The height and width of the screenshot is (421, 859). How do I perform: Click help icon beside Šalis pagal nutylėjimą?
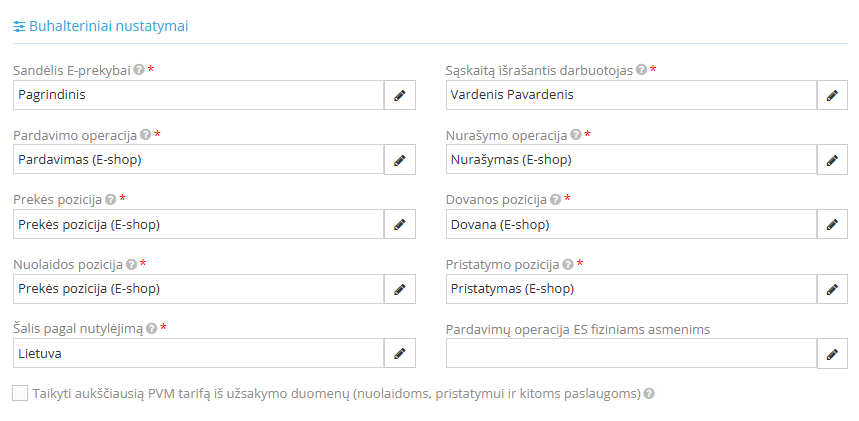[152, 328]
